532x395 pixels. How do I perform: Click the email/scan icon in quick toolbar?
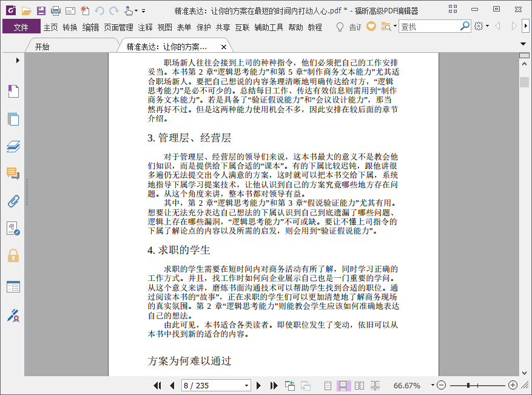(70, 11)
